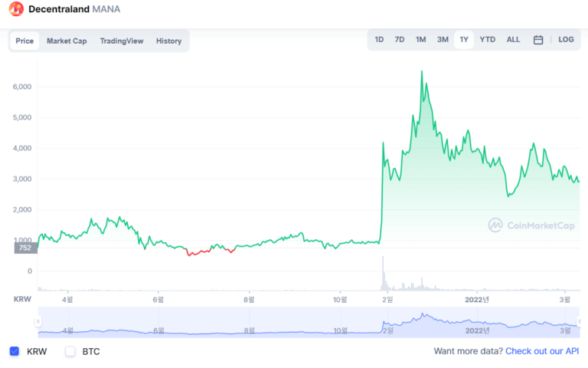Click the 4,000 y-axis label
This screenshot has width=588, height=368.
[22, 148]
